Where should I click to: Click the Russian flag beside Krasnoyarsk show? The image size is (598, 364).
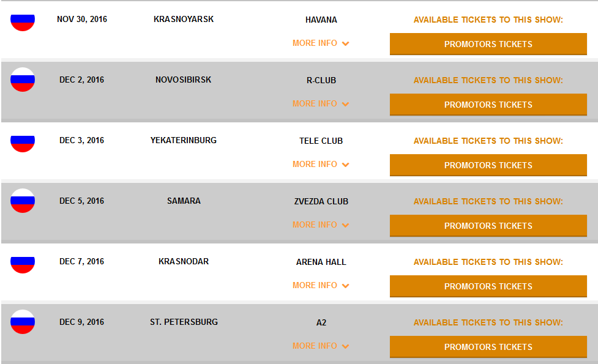(23, 21)
